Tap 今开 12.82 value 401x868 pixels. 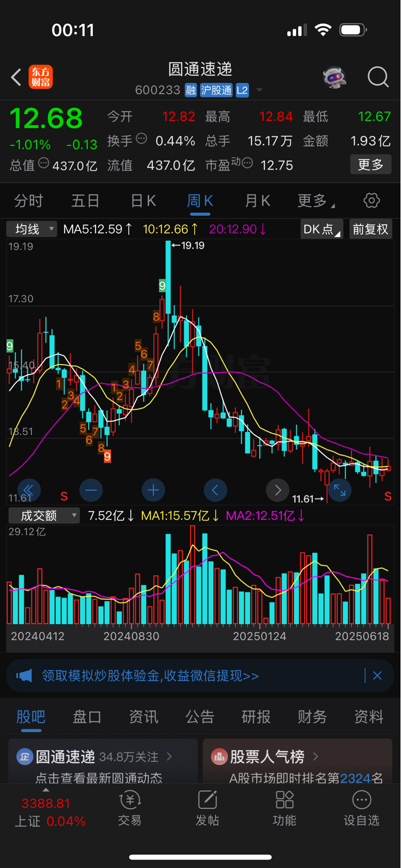click(178, 116)
